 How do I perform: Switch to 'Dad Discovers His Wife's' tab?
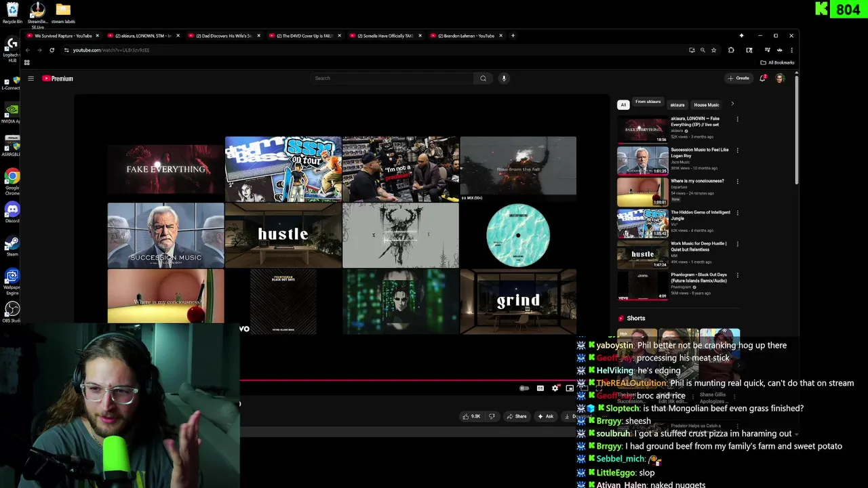pos(224,36)
